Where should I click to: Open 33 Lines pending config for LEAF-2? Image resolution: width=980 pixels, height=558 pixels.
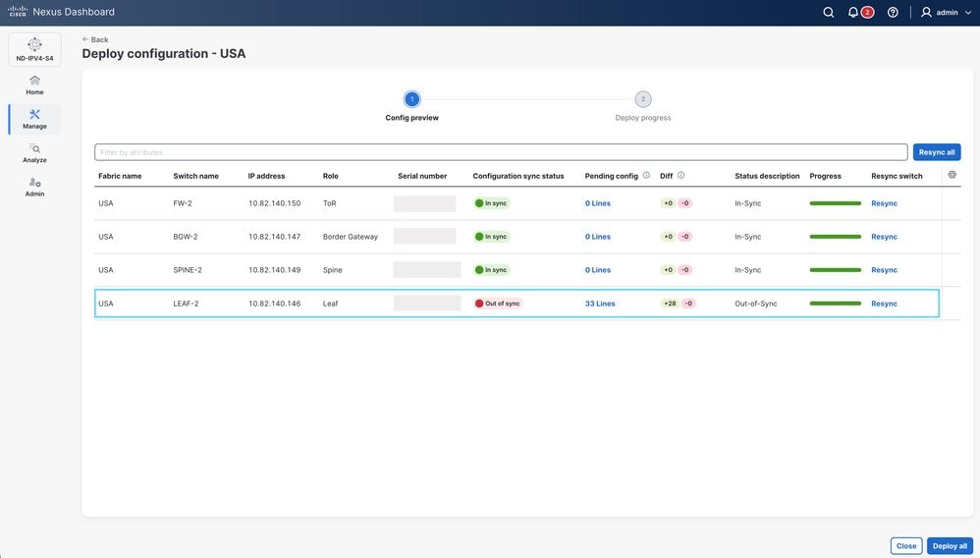point(600,304)
